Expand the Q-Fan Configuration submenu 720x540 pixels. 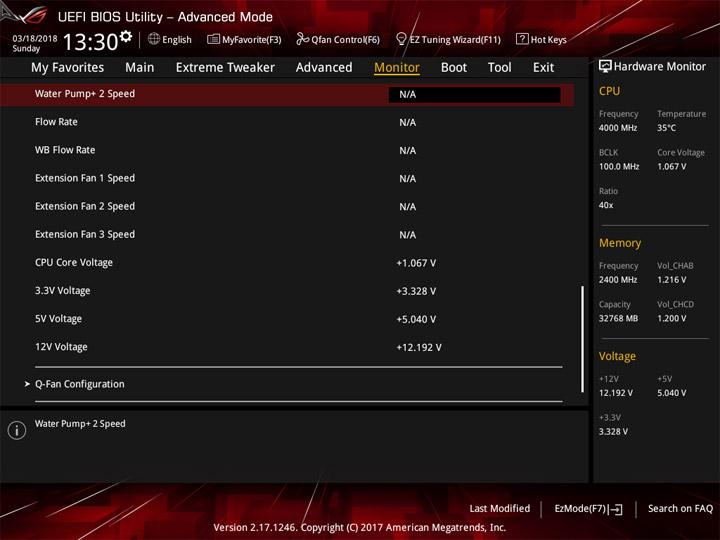point(80,384)
